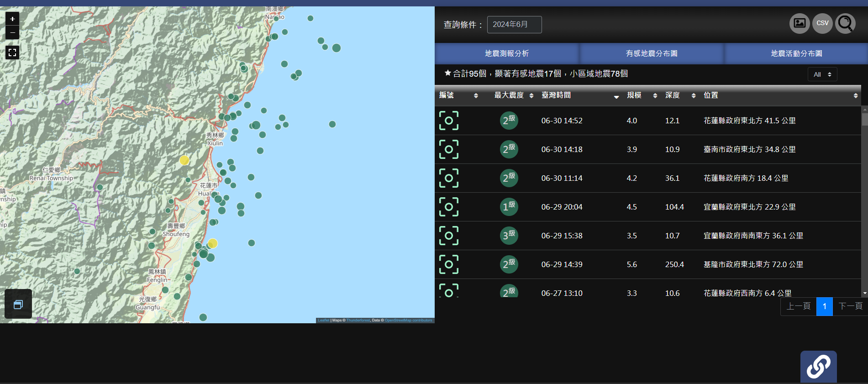868x384 pixels.
Task: Locate the 06-30 14:52 earthquake on map
Action: click(x=449, y=121)
